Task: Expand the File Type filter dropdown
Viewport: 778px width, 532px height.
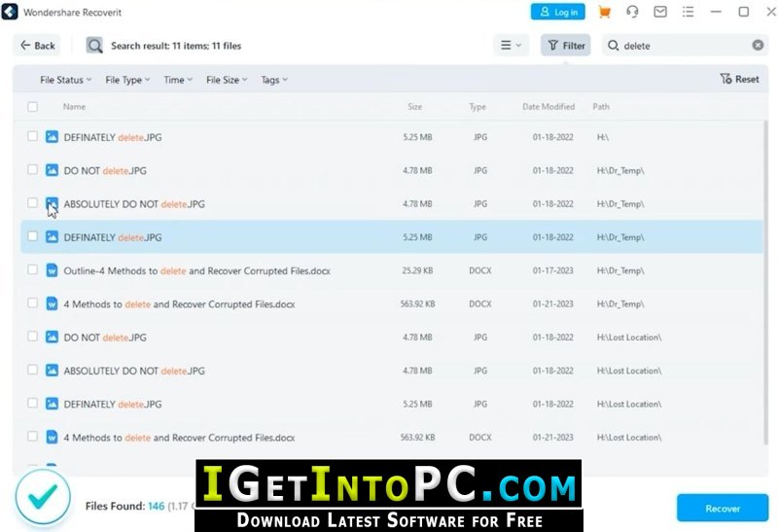Action: point(127,80)
